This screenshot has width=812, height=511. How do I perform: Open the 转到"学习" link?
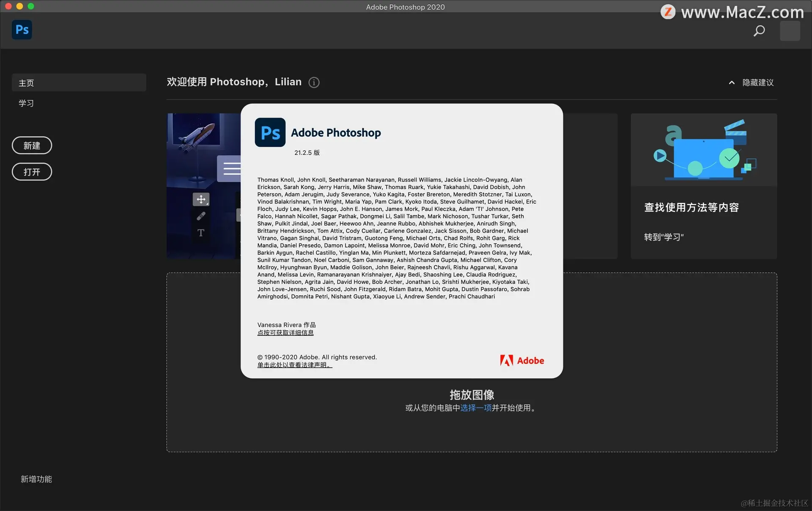[x=664, y=237]
